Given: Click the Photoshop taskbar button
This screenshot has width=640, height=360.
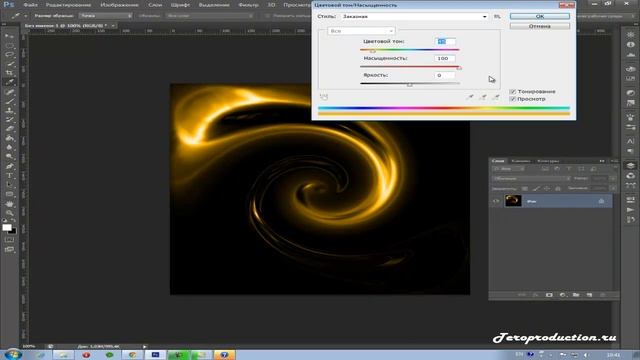Looking at the screenshot, I should click(155, 355).
